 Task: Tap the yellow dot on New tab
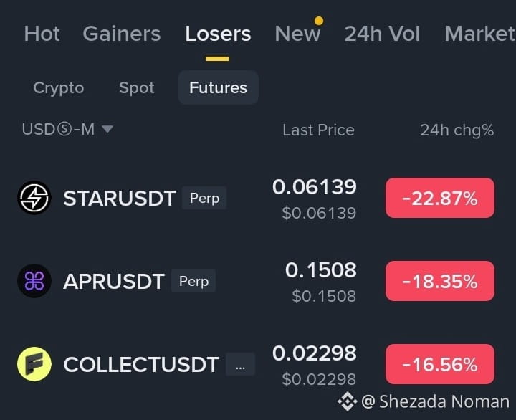[318, 21]
